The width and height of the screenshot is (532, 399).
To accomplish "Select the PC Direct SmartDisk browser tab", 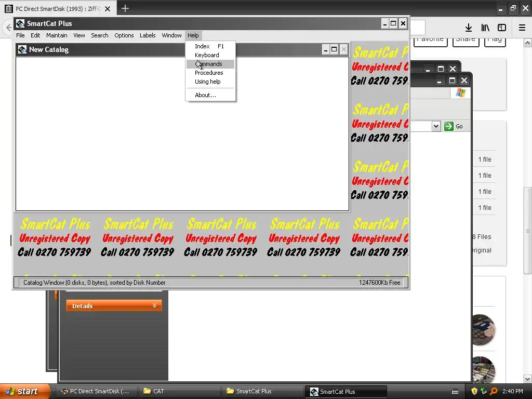I will tap(58, 9).
